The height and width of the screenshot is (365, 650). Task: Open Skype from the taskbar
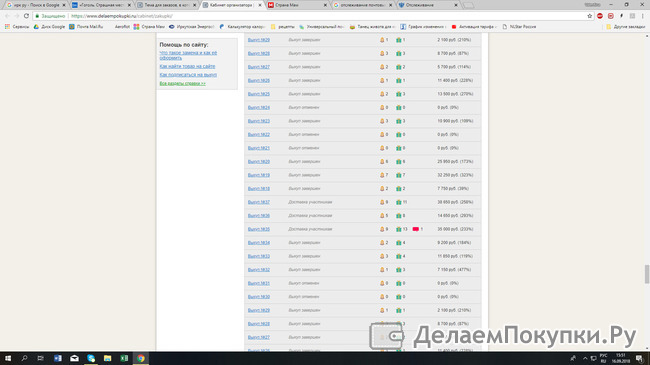[91, 358]
